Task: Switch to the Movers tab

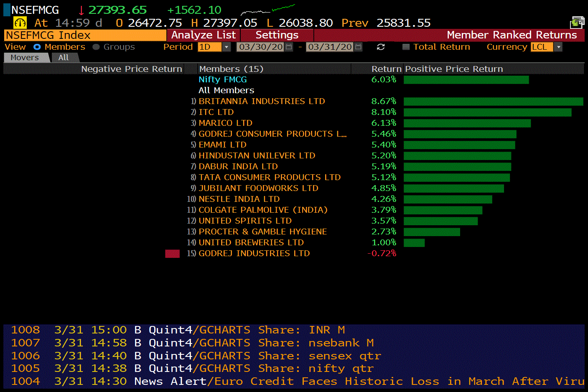Action: pyautogui.click(x=25, y=58)
